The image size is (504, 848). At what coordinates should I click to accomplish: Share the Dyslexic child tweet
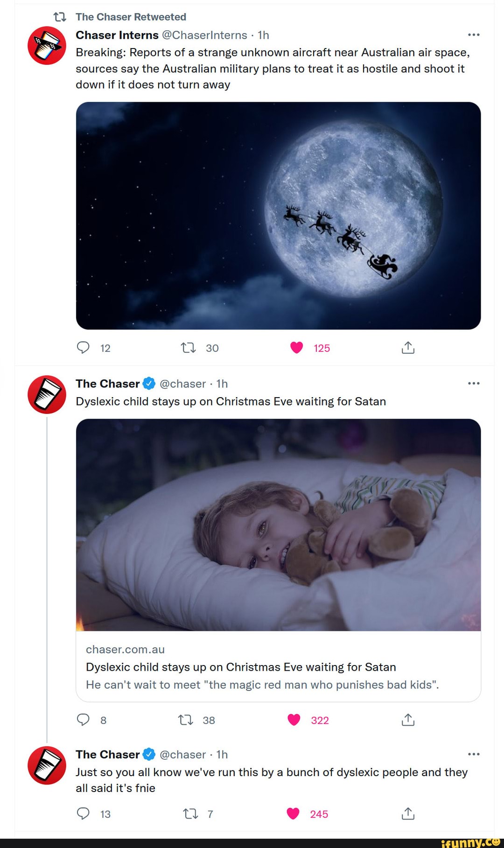408,720
